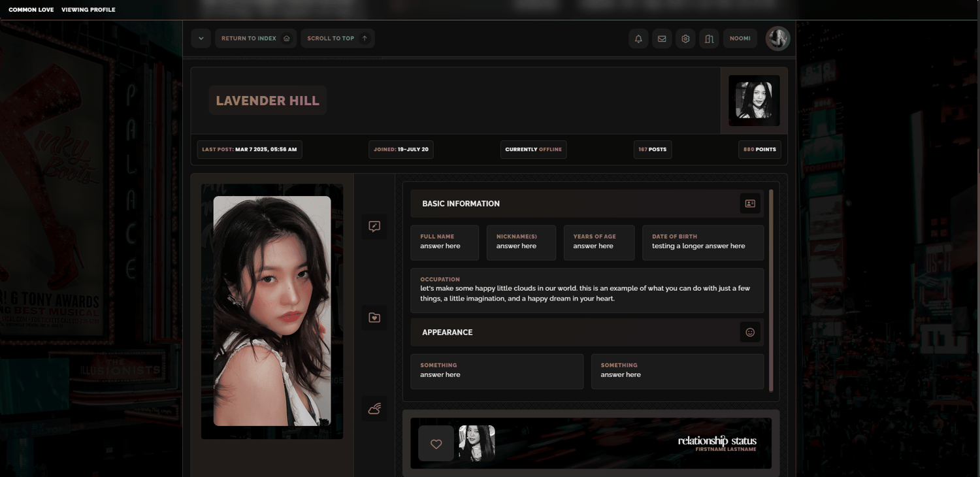This screenshot has height=477, width=980.
Task: Click the Nickname(s) field box
Action: pos(521,243)
